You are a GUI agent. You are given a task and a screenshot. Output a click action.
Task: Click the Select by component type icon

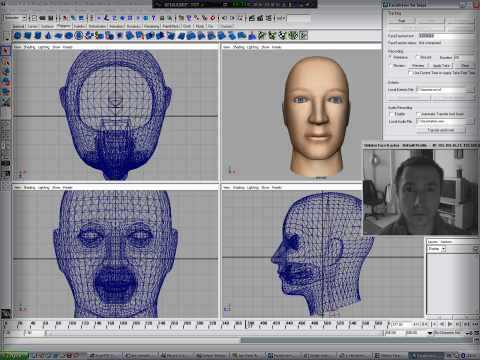tap(81, 18)
